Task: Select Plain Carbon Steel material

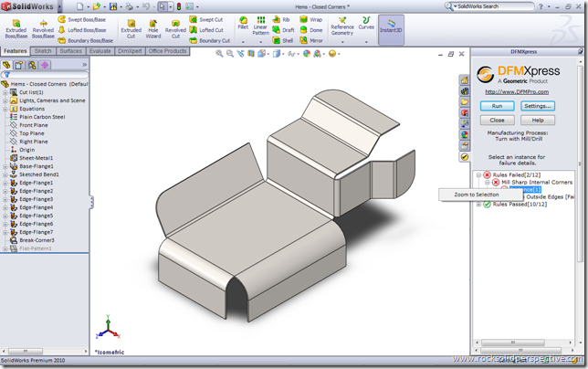Action: (x=37, y=117)
